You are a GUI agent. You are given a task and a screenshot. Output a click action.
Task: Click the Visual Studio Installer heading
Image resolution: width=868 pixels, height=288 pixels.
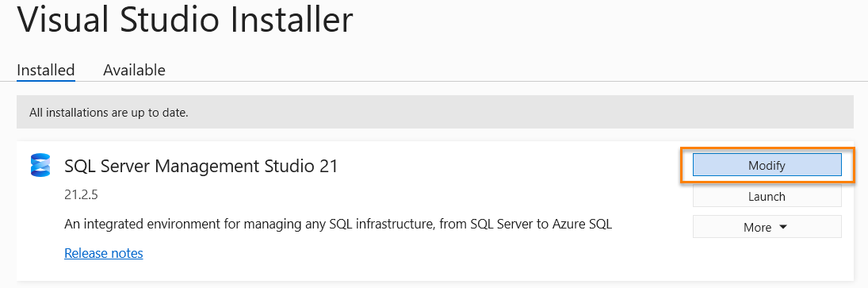185,21
